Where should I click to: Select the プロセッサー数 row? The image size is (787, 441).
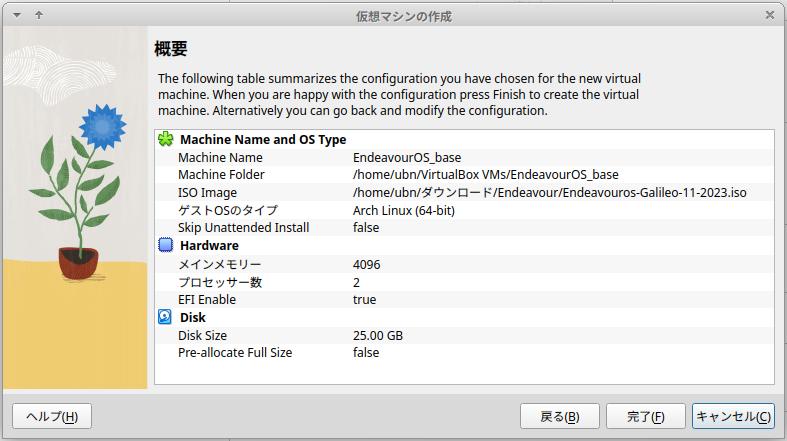tap(220, 282)
